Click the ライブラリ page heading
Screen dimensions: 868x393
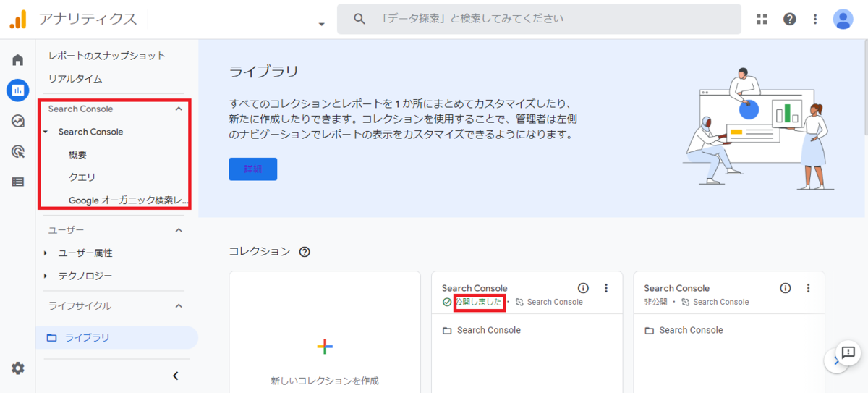click(x=264, y=71)
